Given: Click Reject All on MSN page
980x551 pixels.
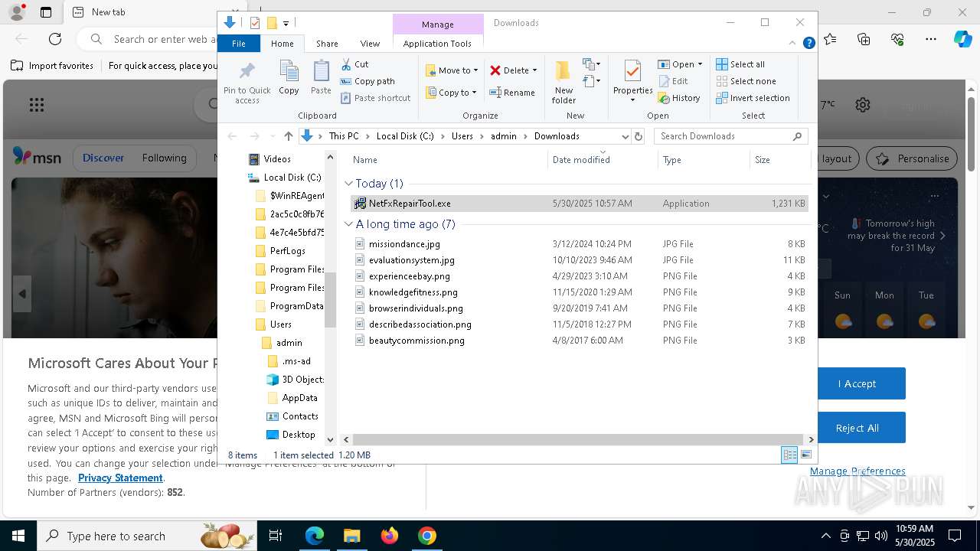Looking at the screenshot, I should coord(857,428).
